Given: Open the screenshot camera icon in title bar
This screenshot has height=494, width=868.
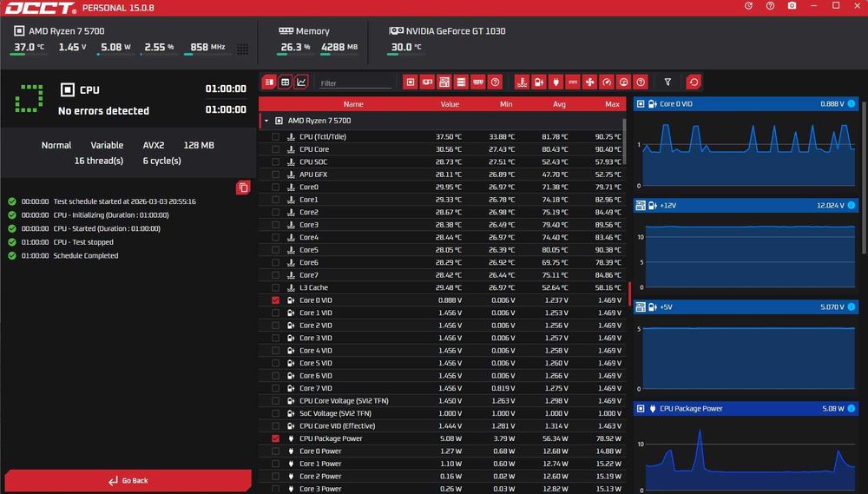Looking at the screenshot, I should point(792,5).
